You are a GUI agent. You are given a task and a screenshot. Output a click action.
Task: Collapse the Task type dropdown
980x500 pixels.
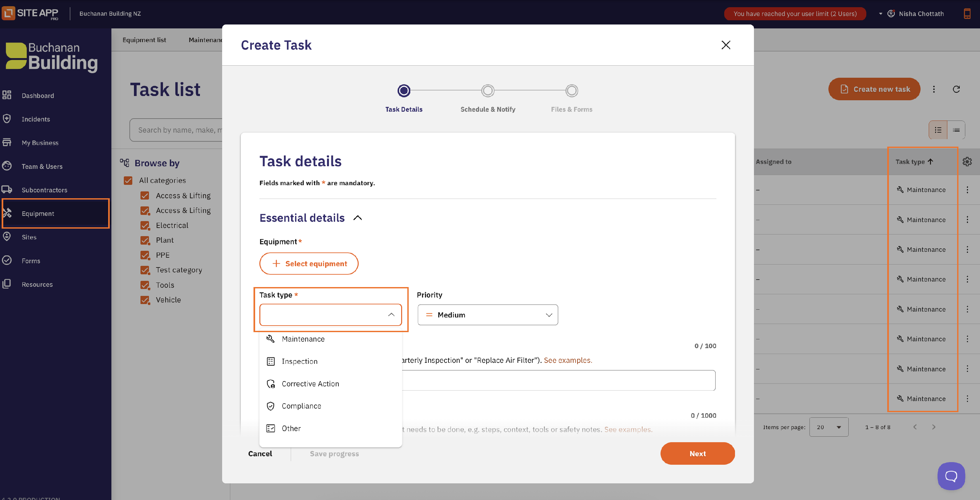[x=391, y=315]
